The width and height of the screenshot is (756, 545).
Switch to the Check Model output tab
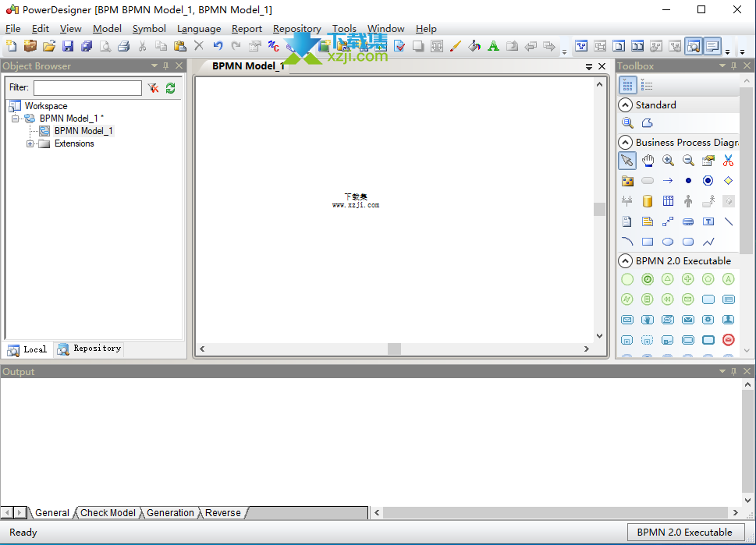click(x=108, y=513)
